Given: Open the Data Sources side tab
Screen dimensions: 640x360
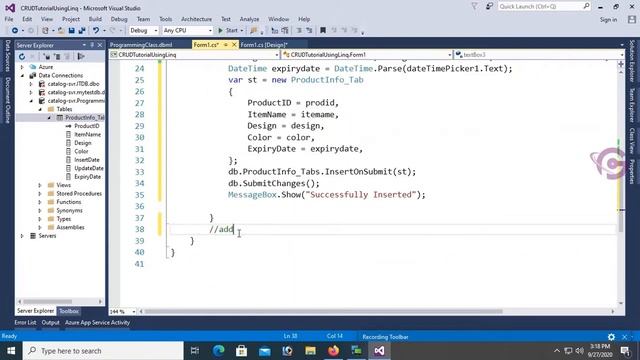Looking at the screenshot, I should [7, 56].
